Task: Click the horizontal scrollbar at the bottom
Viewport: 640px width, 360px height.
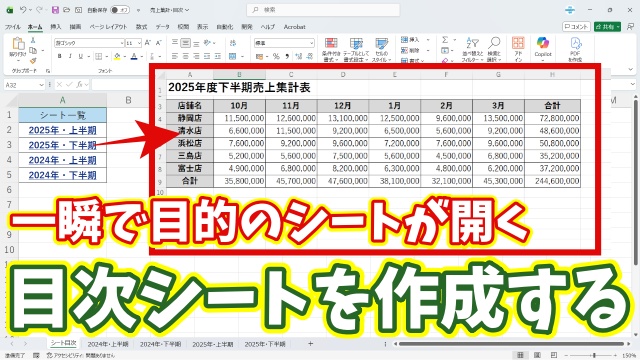Action: point(511,344)
